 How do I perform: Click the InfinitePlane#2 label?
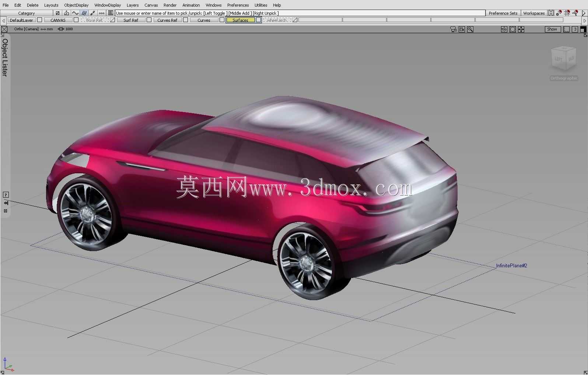(511, 265)
